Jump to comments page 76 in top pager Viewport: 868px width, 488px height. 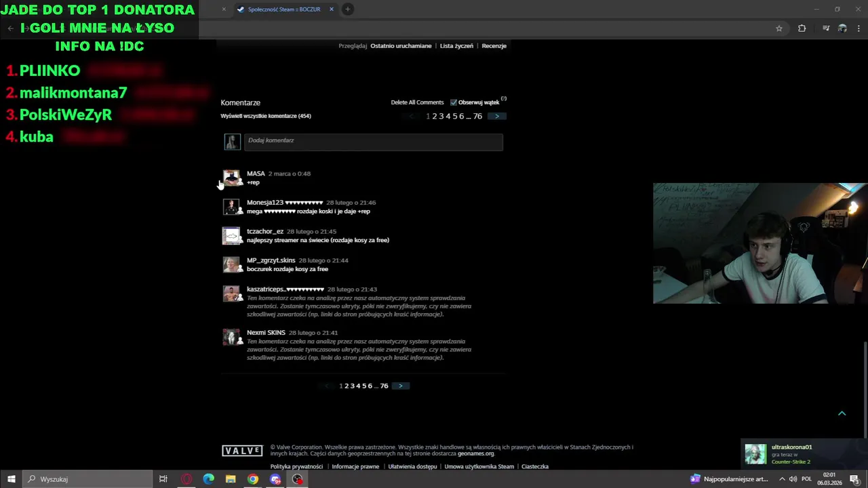[477, 117]
